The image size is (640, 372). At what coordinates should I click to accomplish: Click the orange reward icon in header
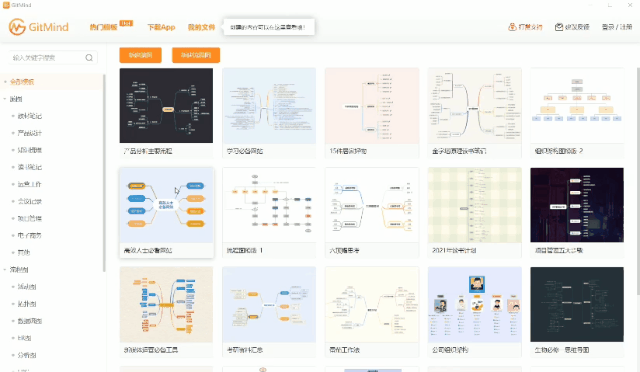[512, 27]
